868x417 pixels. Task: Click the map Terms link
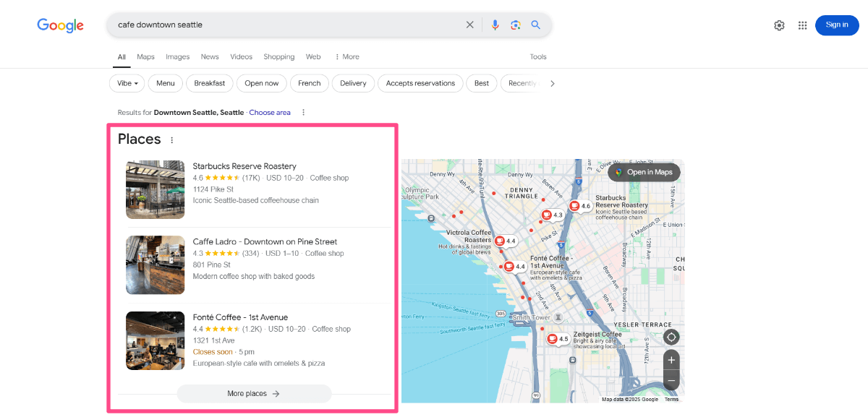point(672,399)
